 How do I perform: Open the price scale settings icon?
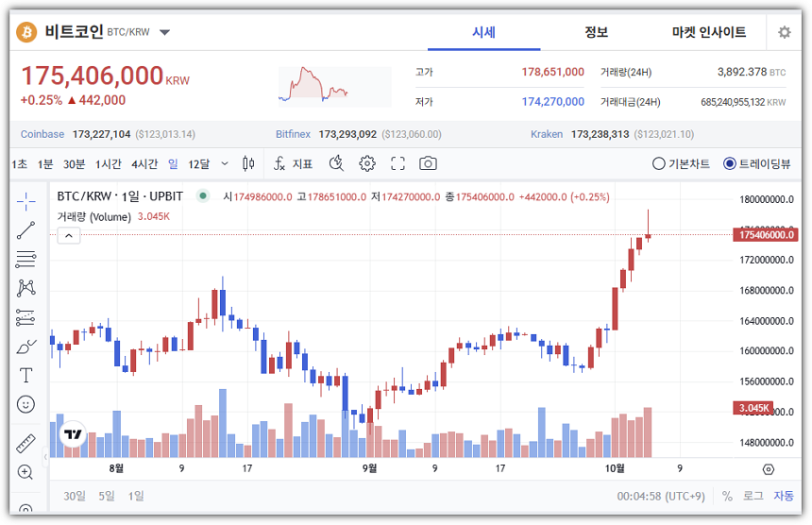point(769,469)
